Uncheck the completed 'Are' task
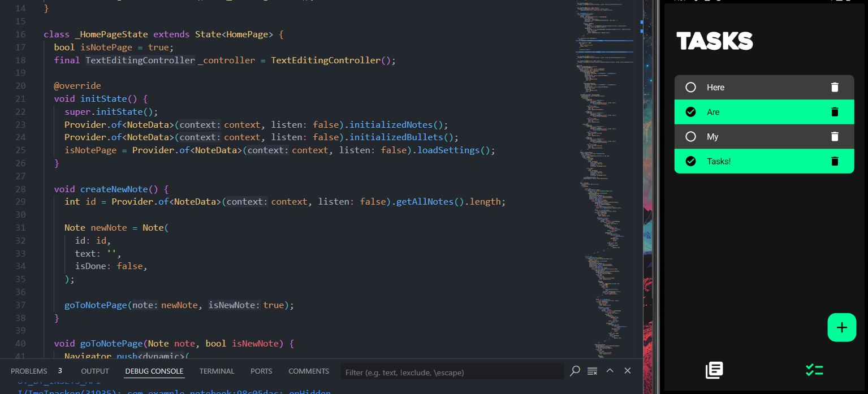 690,112
